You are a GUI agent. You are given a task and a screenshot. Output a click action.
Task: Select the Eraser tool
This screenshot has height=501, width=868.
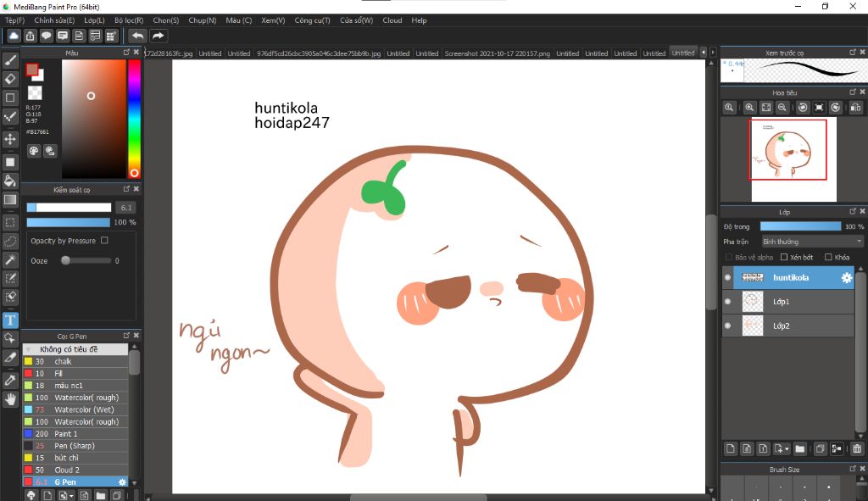[10, 79]
